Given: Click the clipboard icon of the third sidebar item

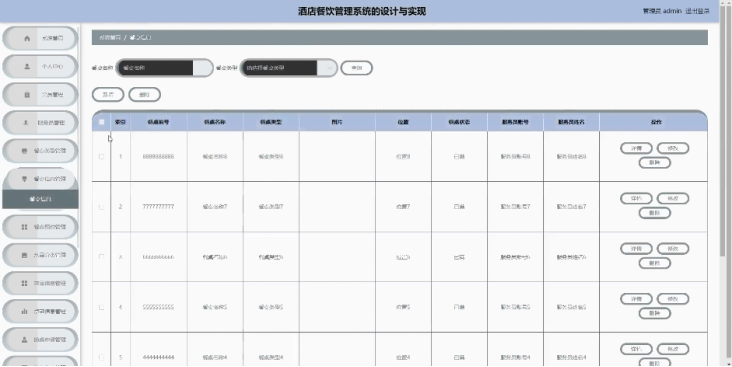Looking at the screenshot, I should [27, 95].
